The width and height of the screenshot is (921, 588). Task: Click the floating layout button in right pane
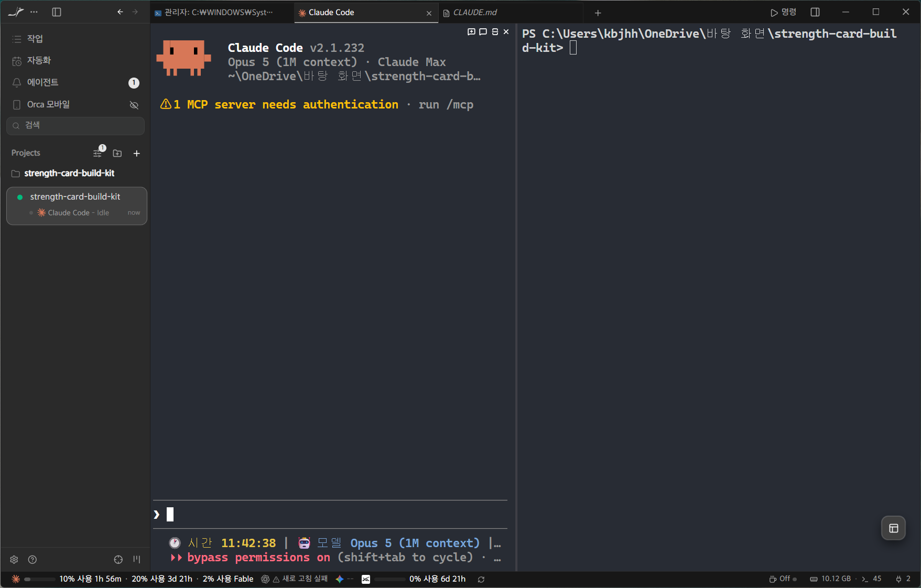click(x=894, y=528)
